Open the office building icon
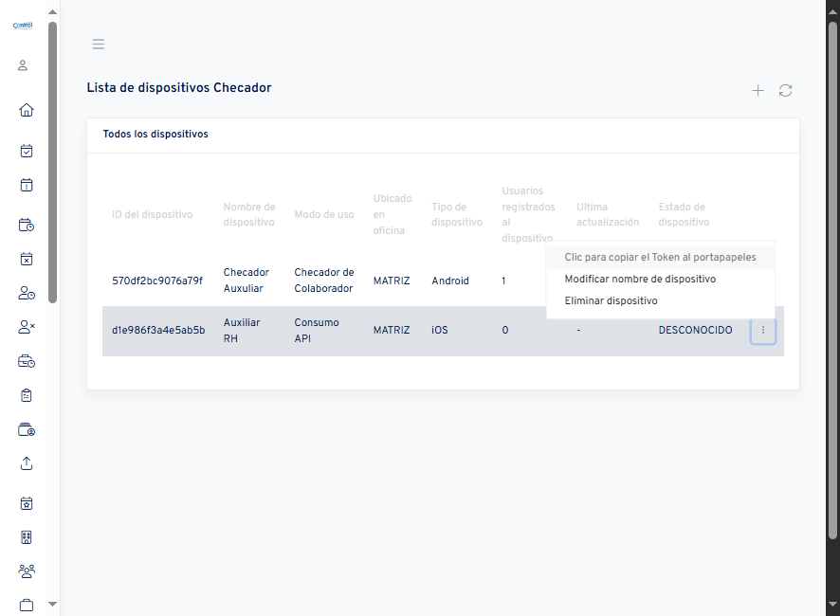 click(x=27, y=537)
